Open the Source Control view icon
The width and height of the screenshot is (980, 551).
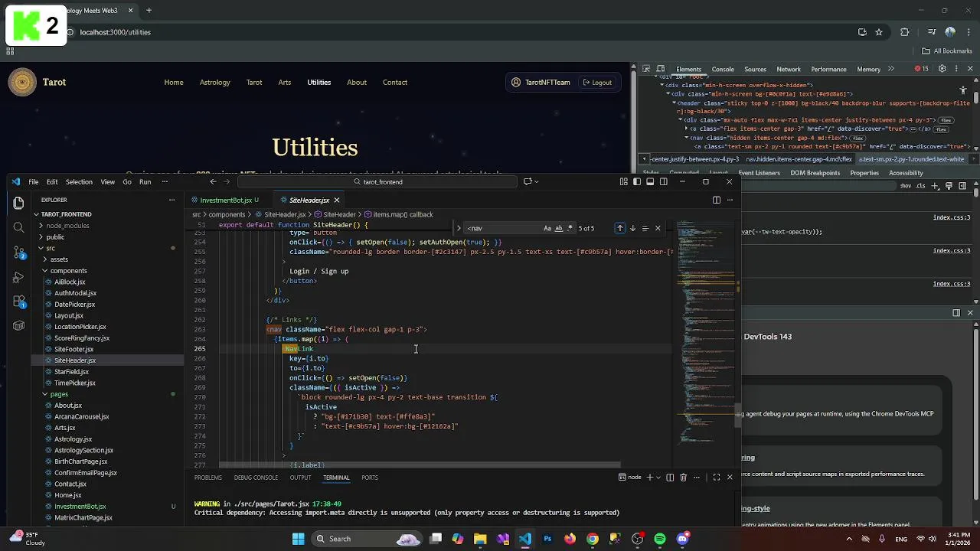coord(18,252)
